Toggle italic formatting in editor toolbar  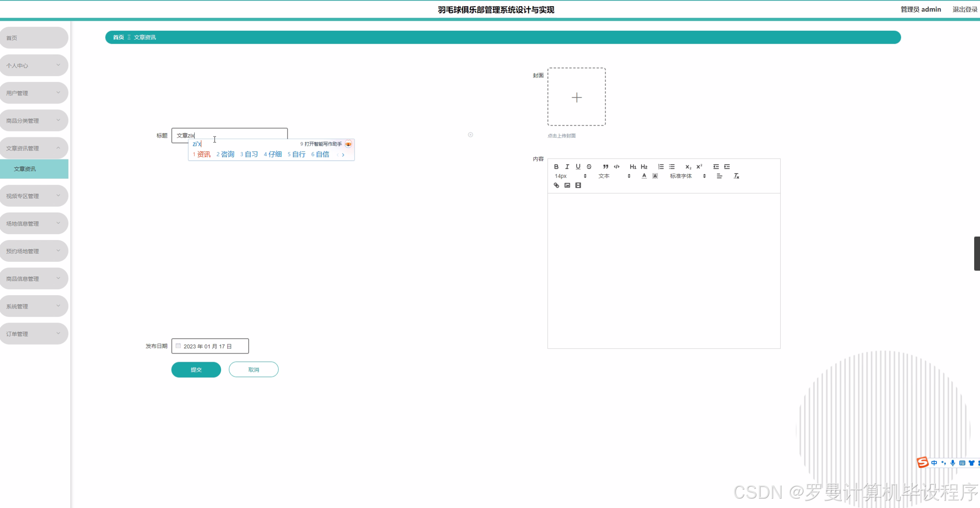[x=567, y=166]
